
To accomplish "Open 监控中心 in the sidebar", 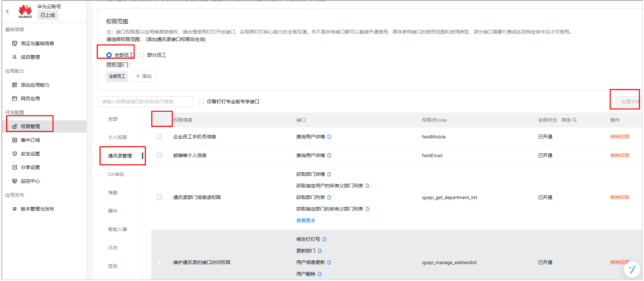I will click(30, 181).
